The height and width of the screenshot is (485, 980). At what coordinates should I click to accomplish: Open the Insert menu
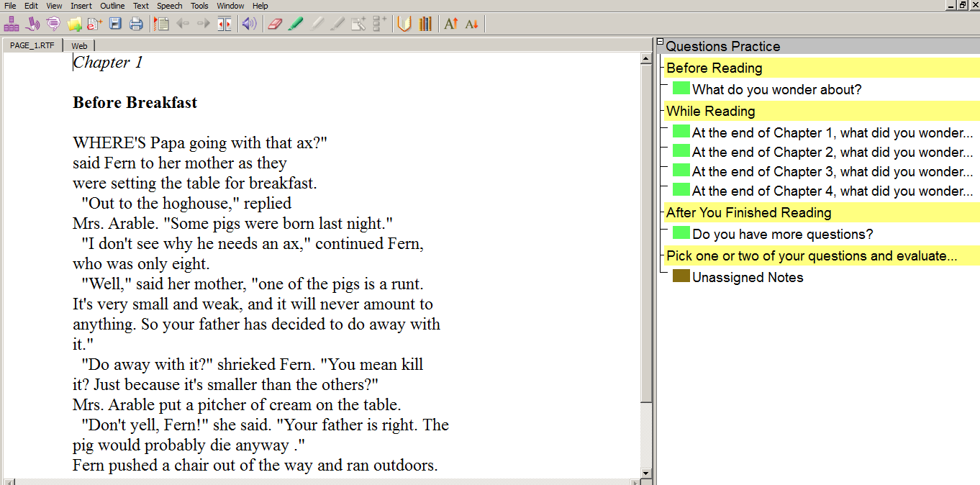(x=81, y=6)
